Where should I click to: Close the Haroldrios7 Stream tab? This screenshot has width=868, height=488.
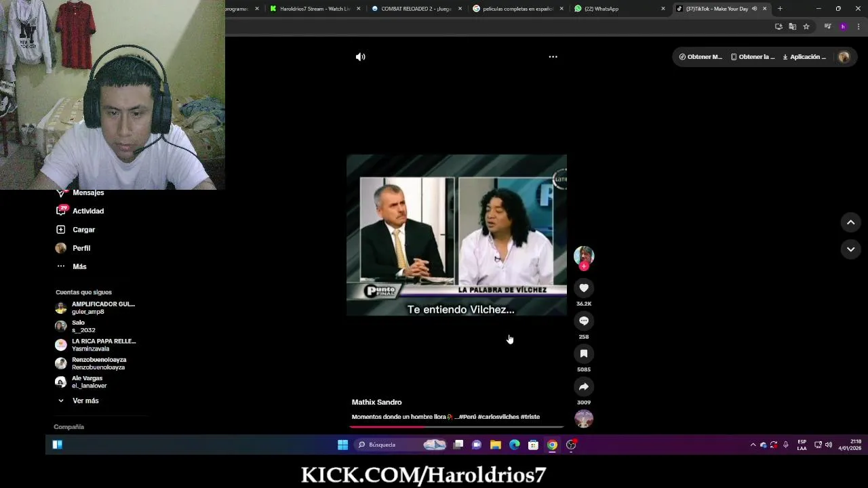(358, 9)
